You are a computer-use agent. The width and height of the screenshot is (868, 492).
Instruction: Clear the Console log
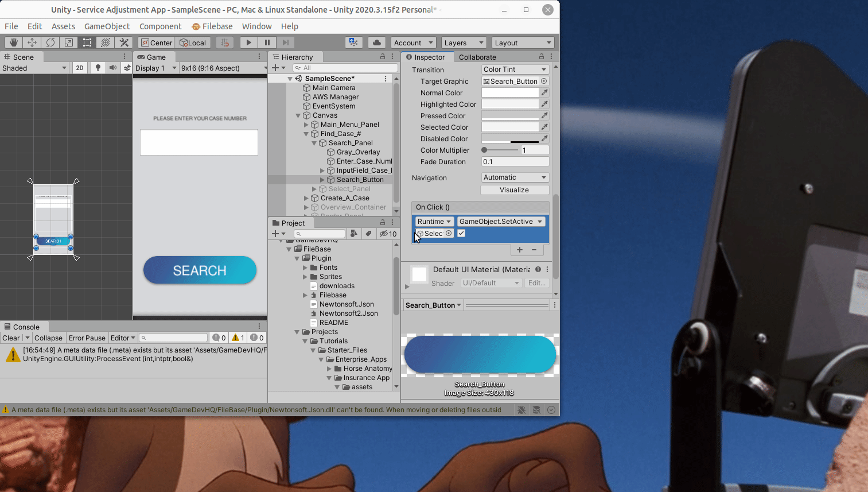[x=11, y=338]
